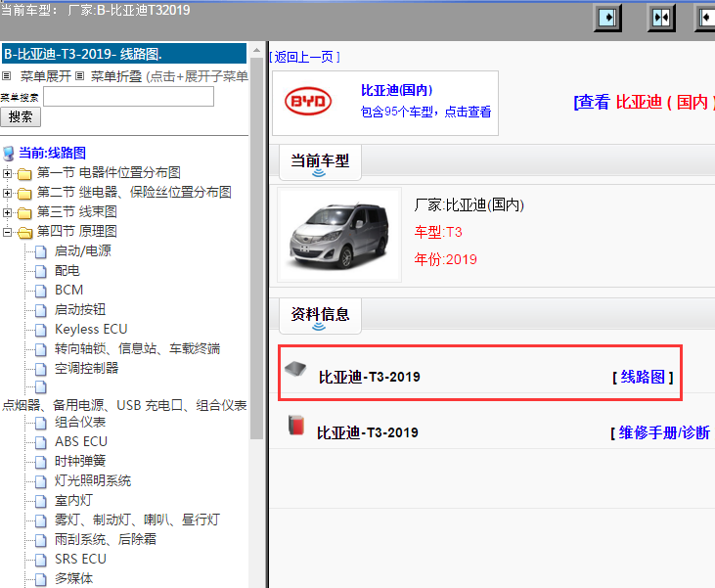Image resolution: width=715 pixels, height=588 pixels.
Task: Click the 比亚迪(国内) brand link
Action: (x=397, y=90)
